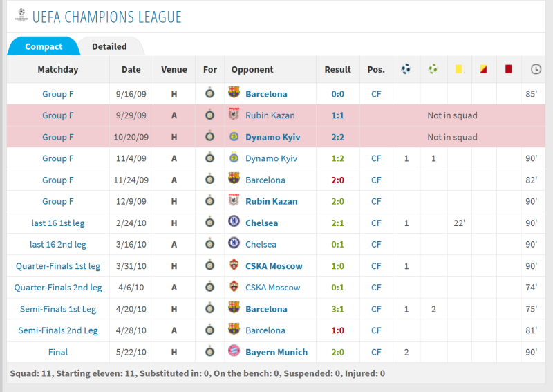Open the last 16 2nd leg link
The image size is (553, 392).
[x=58, y=245]
